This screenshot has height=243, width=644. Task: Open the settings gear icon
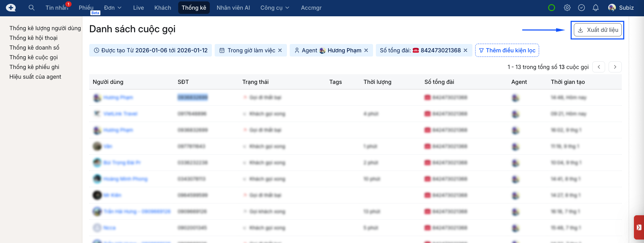point(567,8)
